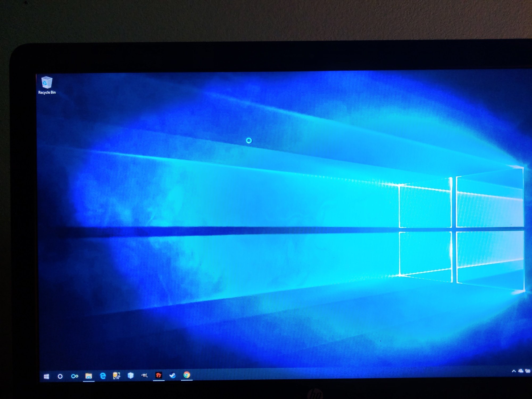
Task: Show hidden system tray icons
Action: [514, 371]
